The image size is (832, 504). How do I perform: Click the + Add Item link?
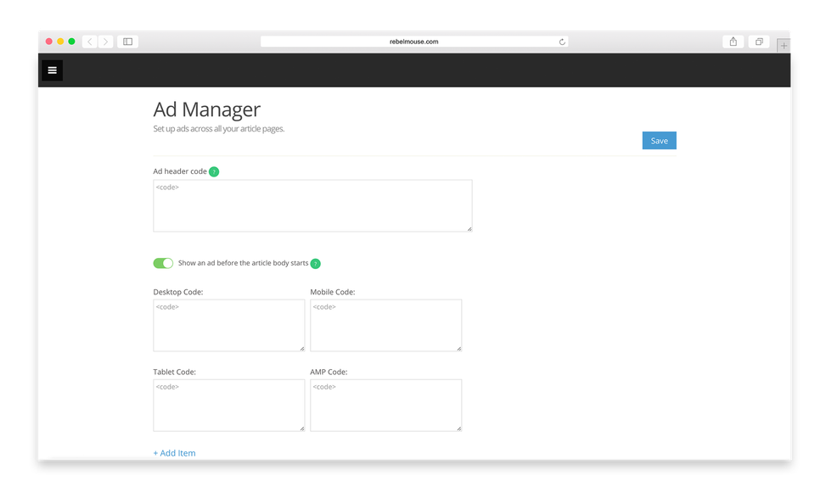(x=174, y=453)
